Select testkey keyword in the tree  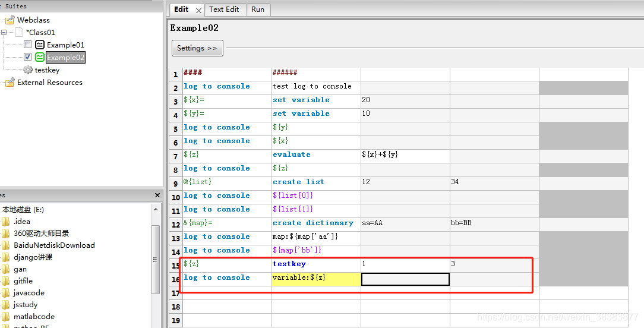click(x=48, y=70)
